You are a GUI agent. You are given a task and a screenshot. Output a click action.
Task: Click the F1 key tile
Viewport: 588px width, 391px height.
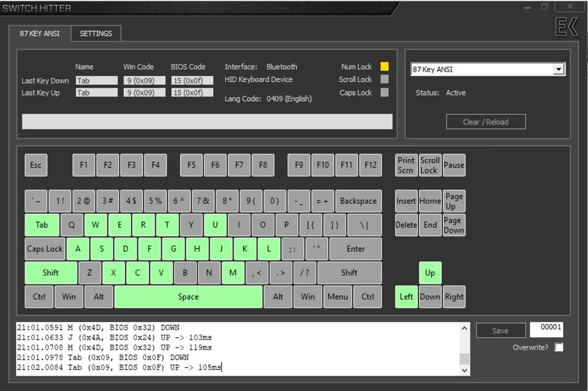click(84, 165)
